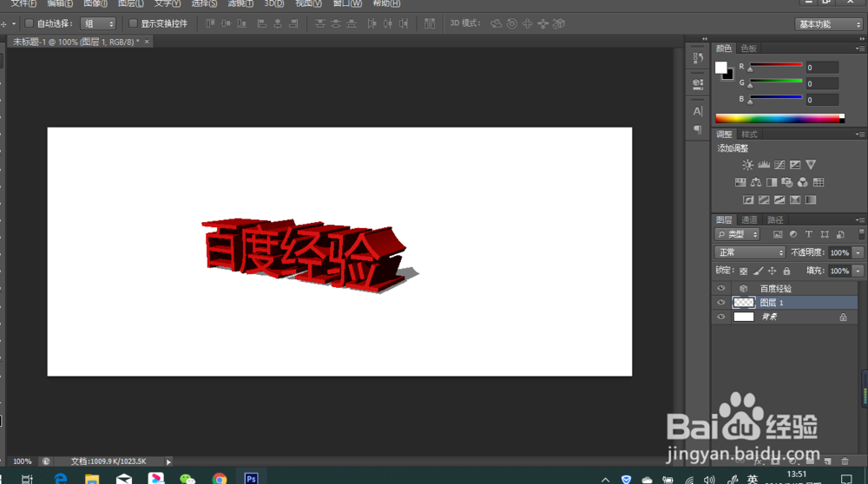
Task: Add a Channel Mixer adjustment
Action: tap(803, 182)
